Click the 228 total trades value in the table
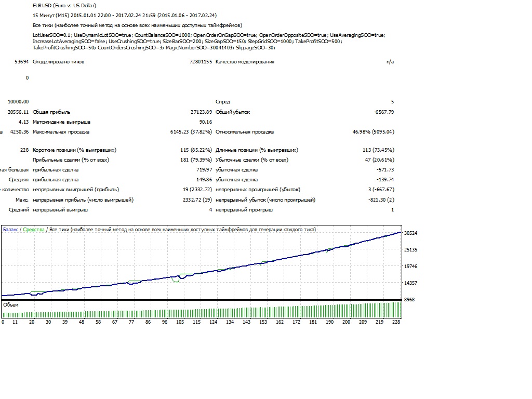The width and height of the screenshot is (532, 399). (24, 150)
